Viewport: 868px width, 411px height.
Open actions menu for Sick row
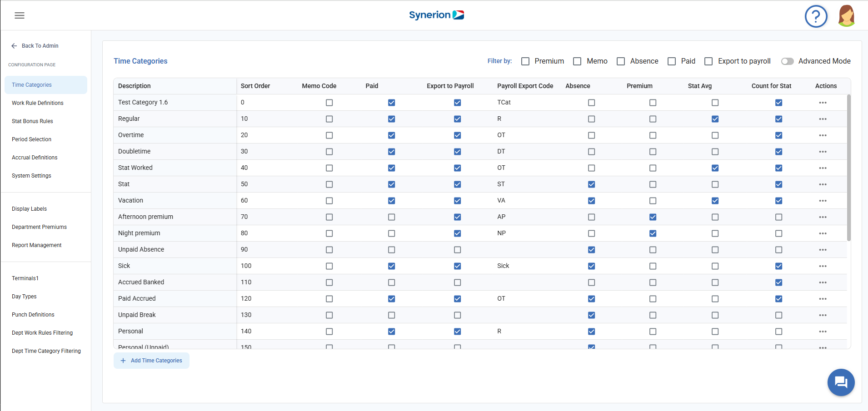(x=823, y=266)
